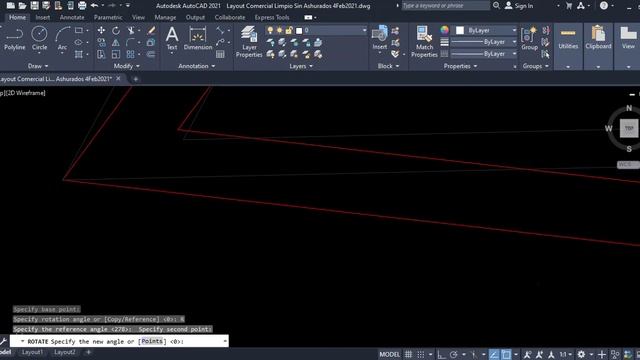The image size is (640, 360).
Task: Select the Polyline draw tool
Action: [x=15, y=39]
